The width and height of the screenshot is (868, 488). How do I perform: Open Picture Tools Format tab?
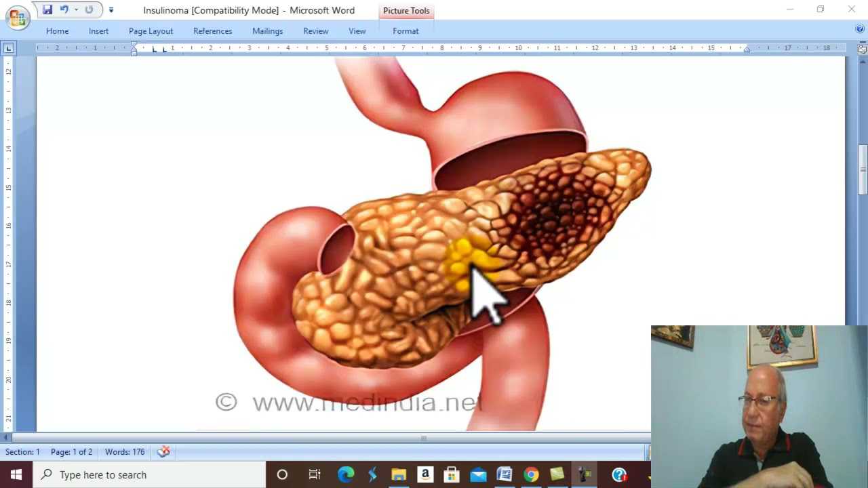406,31
